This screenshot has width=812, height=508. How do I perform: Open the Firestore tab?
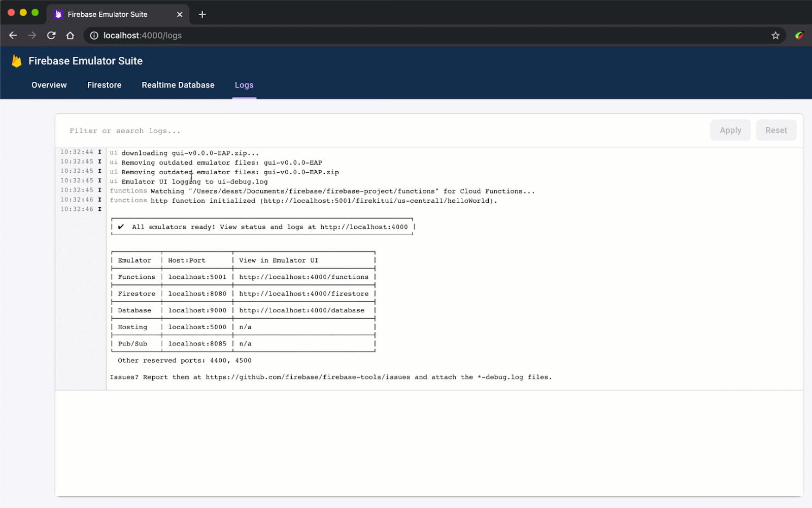104,85
